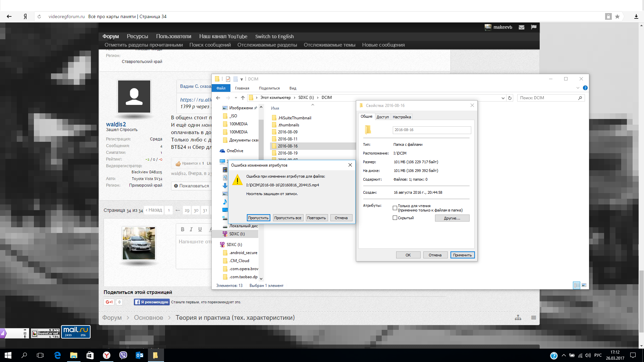Select the 2016-08-19 folder in the list

[287, 153]
